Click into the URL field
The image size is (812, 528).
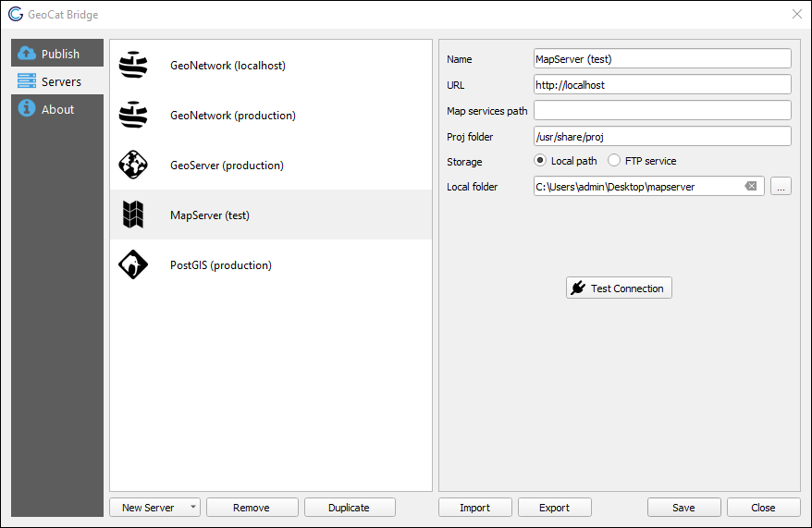tap(662, 84)
